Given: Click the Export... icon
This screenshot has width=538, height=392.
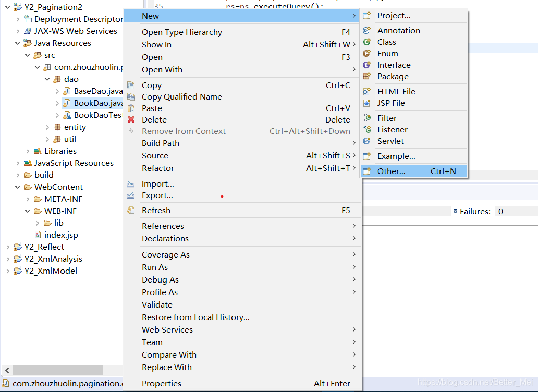Looking at the screenshot, I should [x=131, y=195].
